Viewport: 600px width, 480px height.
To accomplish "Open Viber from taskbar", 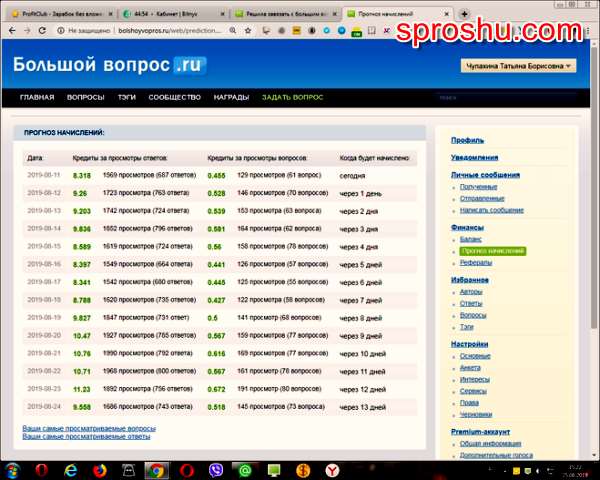I will [216, 470].
